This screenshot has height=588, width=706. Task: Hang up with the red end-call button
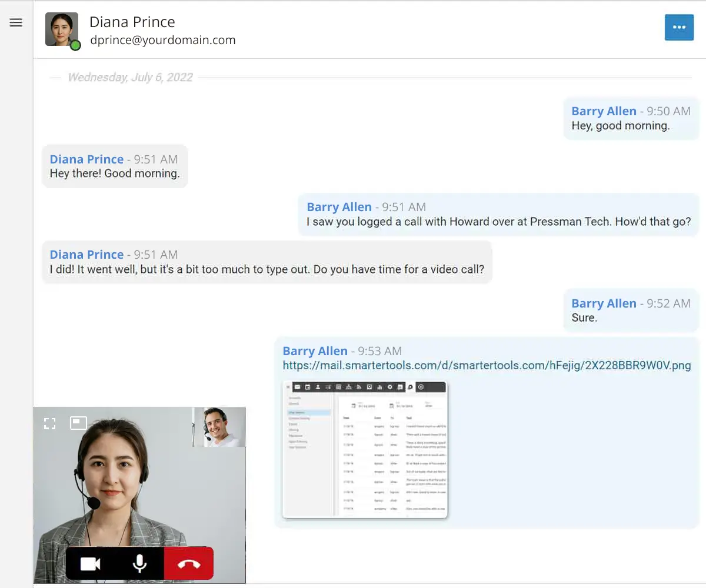[x=189, y=564]
